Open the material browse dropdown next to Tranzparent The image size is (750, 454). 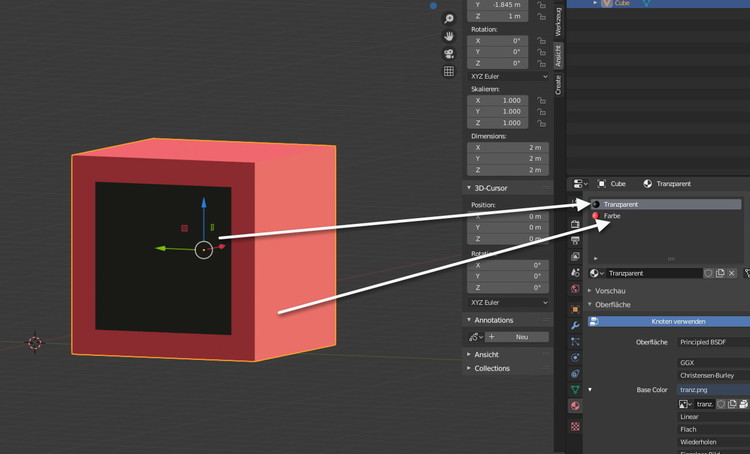click(596, 273)
